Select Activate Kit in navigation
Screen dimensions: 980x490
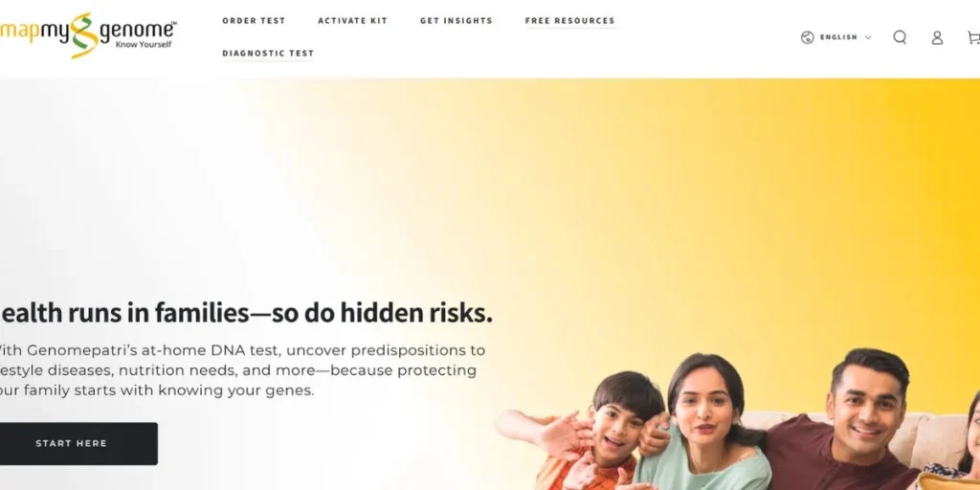coord(352,21)
